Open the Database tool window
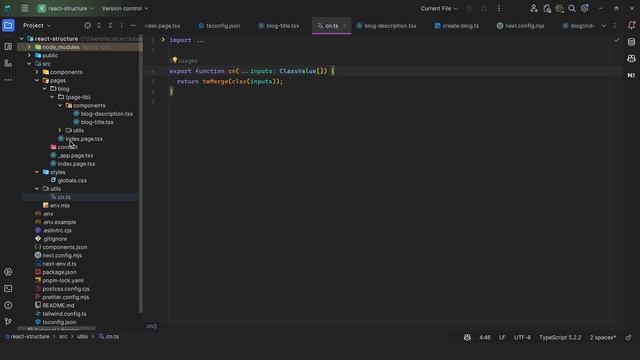 coord(631,42)
